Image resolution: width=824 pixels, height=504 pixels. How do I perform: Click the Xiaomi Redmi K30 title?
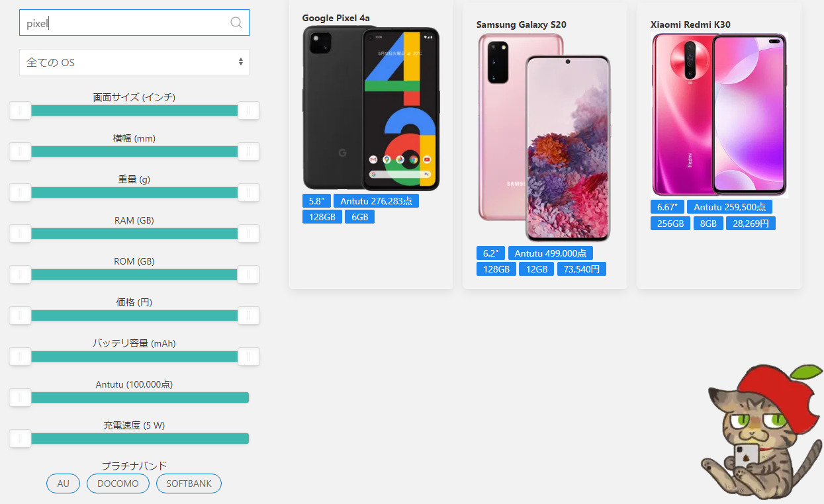pos(690,24)
